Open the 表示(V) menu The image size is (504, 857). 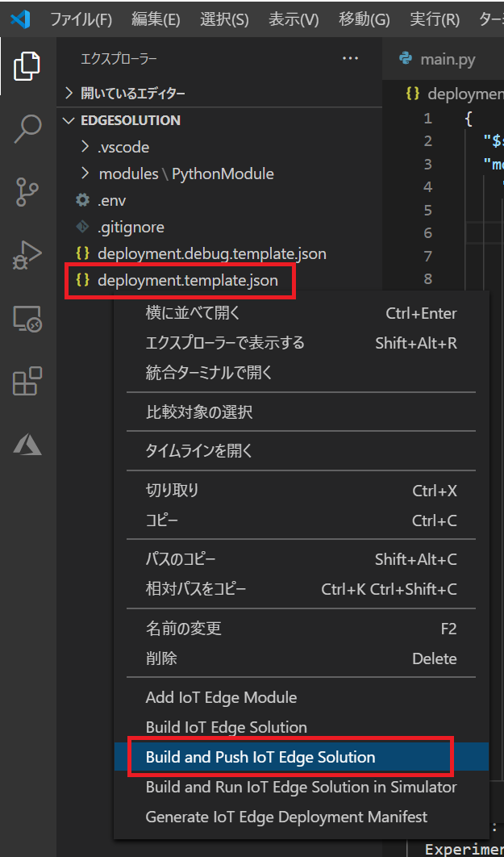coord(294,19)
